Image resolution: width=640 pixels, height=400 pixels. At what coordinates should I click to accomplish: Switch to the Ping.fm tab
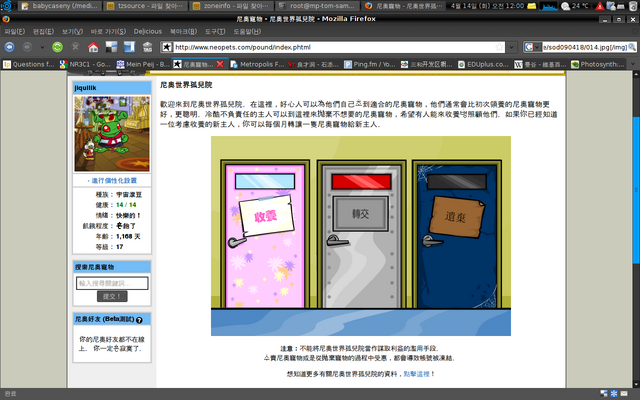[x=370, y=64]
